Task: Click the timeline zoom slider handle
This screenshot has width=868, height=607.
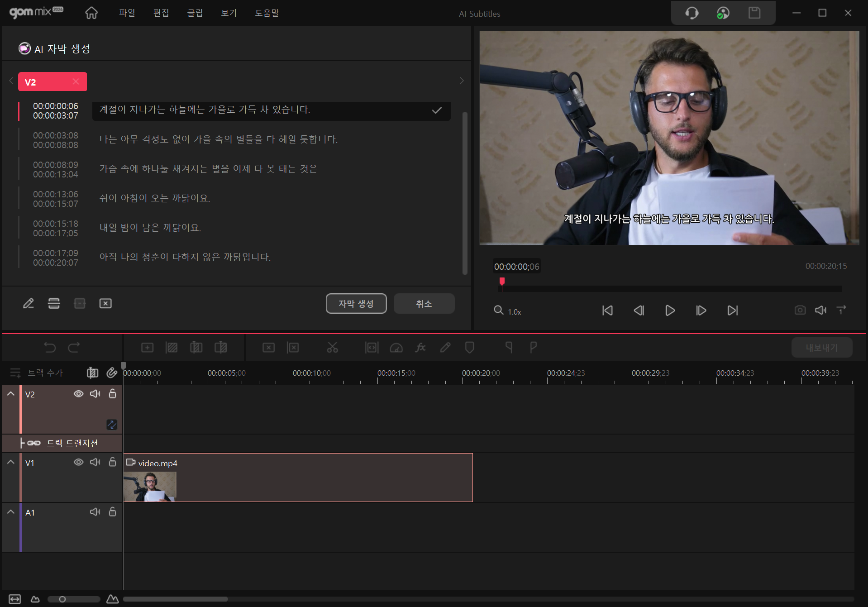Action: coord(62,599)
